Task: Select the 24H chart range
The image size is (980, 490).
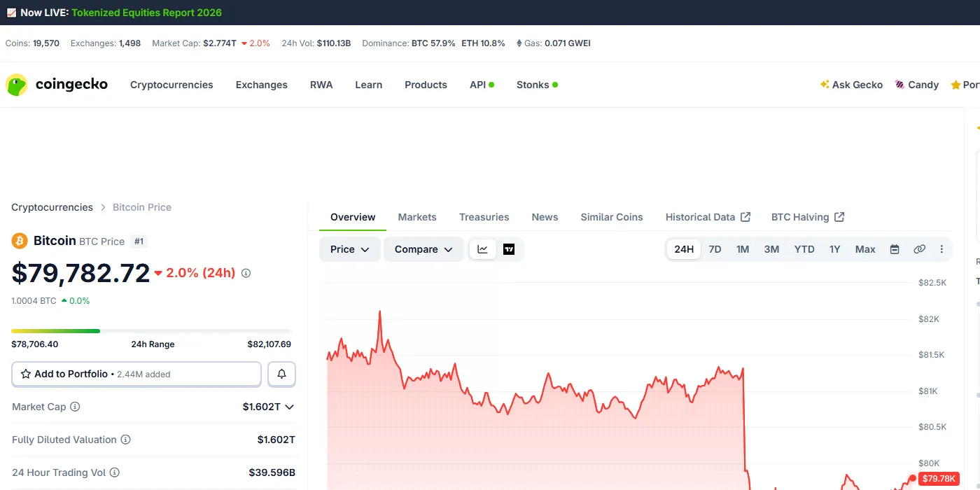Action: 684,249
